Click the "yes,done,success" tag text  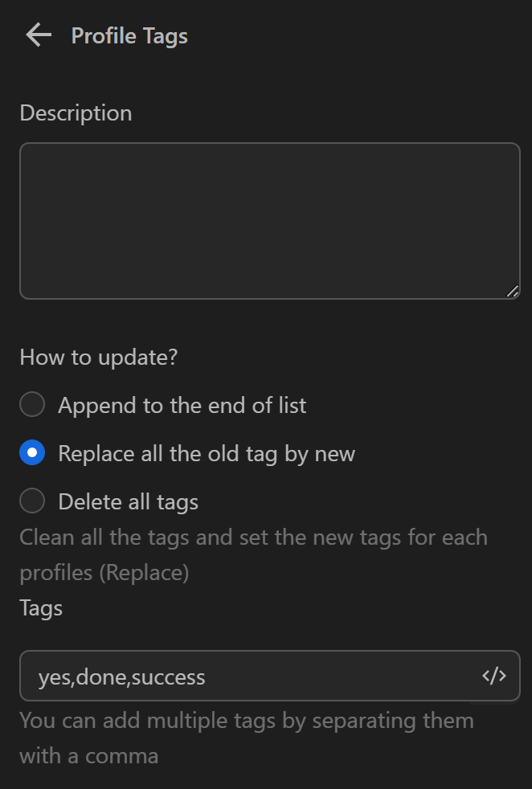pyautogui.click(x=122, y=677)
